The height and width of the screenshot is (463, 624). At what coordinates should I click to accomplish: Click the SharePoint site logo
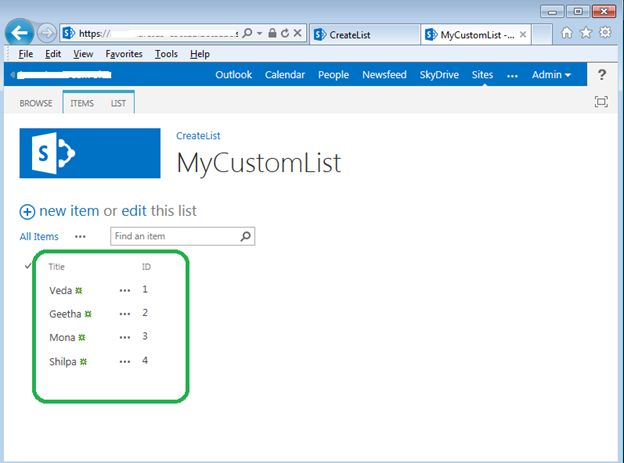tap(90, 153)
